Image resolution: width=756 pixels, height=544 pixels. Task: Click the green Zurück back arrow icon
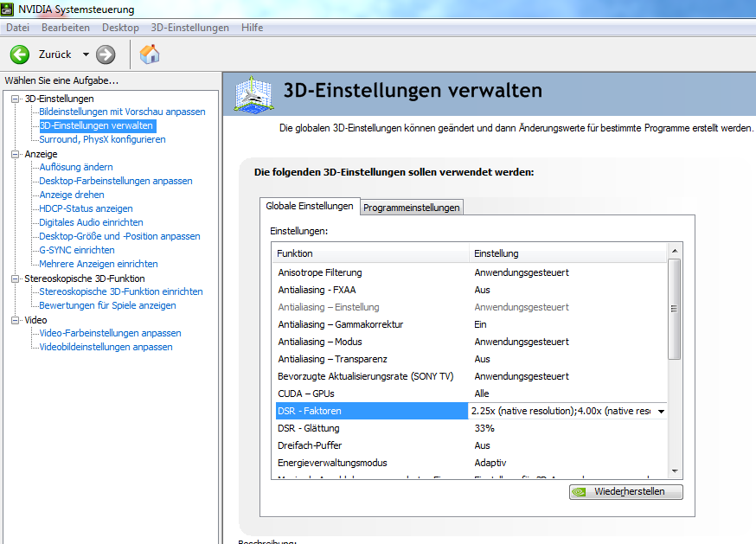20,54
